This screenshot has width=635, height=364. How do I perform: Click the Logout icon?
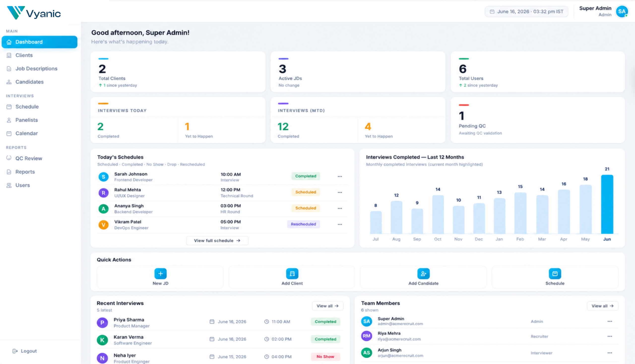tap(15, 351)
